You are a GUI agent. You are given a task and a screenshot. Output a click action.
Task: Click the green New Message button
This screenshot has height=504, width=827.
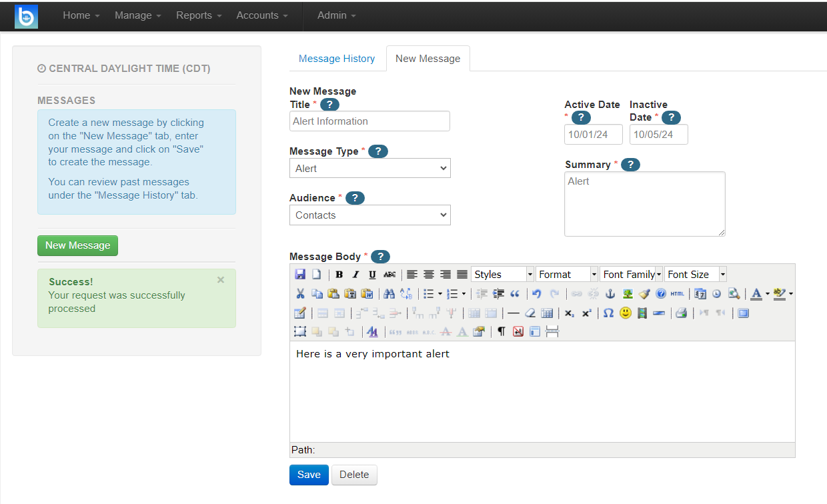pos(77,245)
